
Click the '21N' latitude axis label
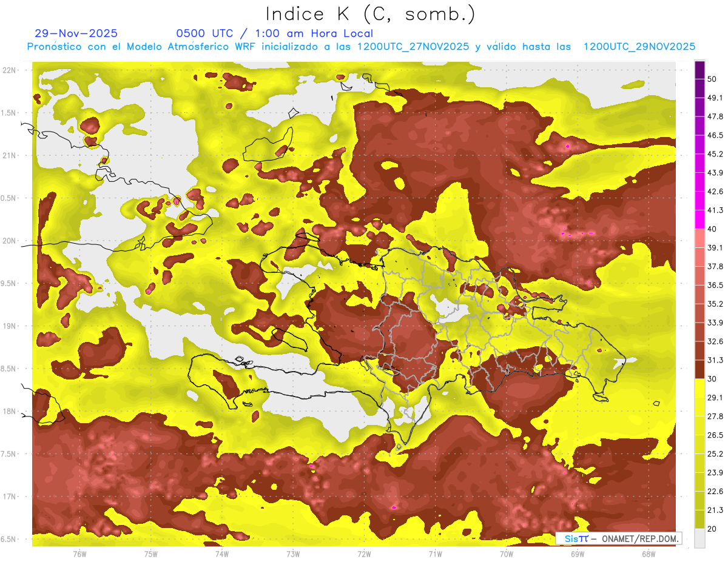coord(9,155)
